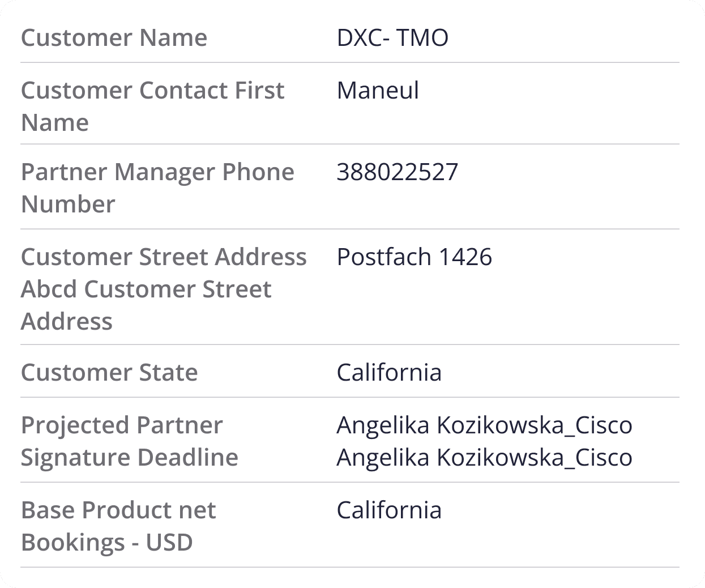Click the USD text in bookings label
The image size is (705, 588).
[169, 543]
